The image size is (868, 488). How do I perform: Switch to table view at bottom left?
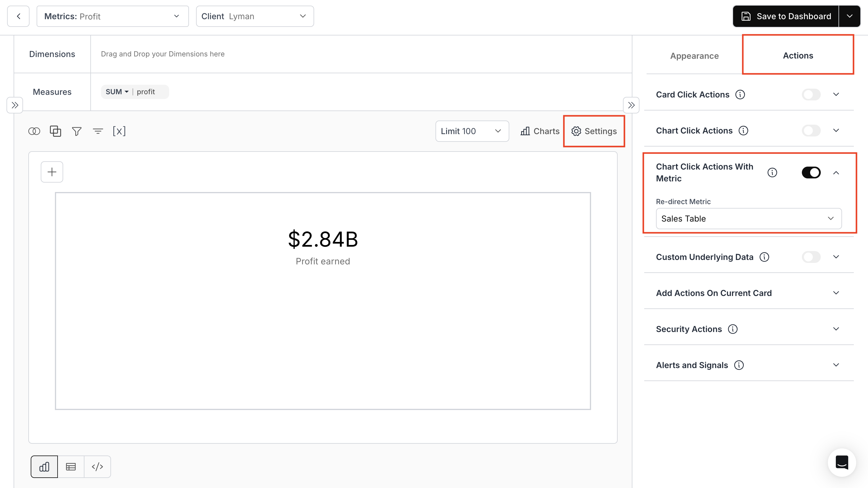pyautogui.click(x=71, y=466)
